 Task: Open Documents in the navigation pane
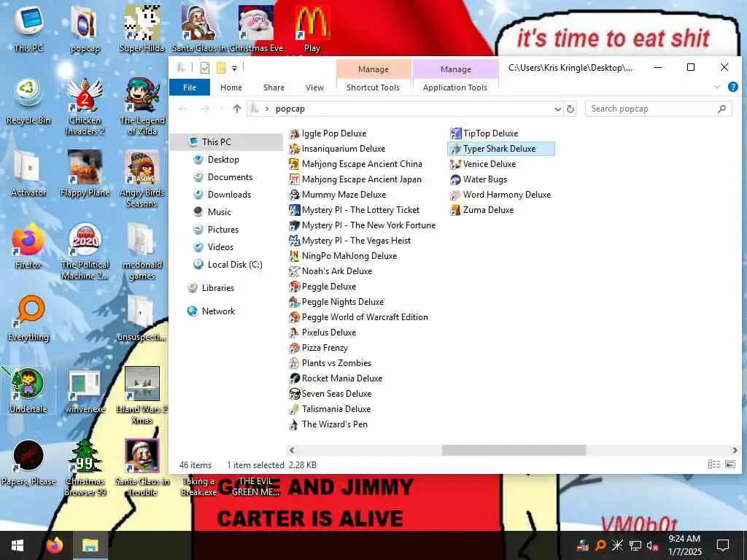point(230,177)
